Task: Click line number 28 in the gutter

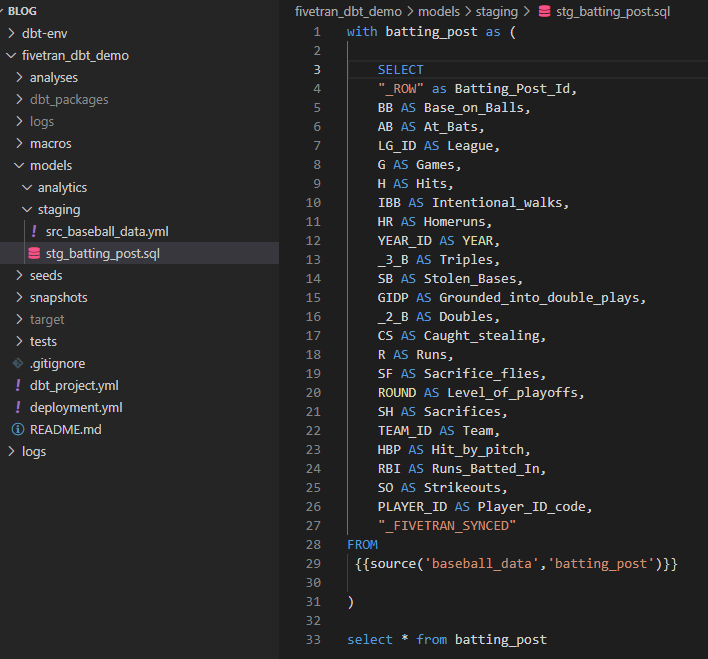Action: [x=313, y=545]
